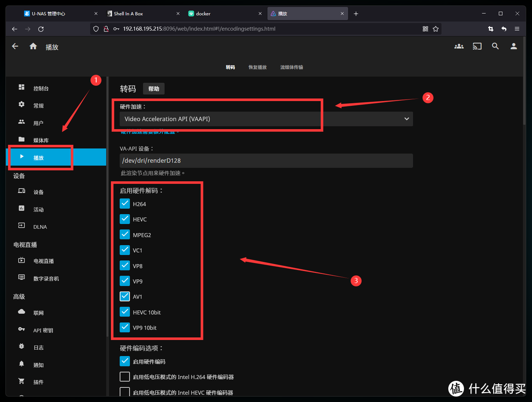The image size is (532, 402).
Task: Click the crop screenshot icon in the browser toolbar
Action: click(491, 29)
